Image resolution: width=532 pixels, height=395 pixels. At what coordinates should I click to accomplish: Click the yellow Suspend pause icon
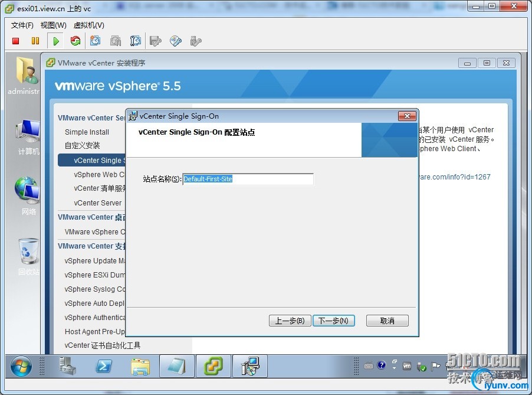[35, 41]
